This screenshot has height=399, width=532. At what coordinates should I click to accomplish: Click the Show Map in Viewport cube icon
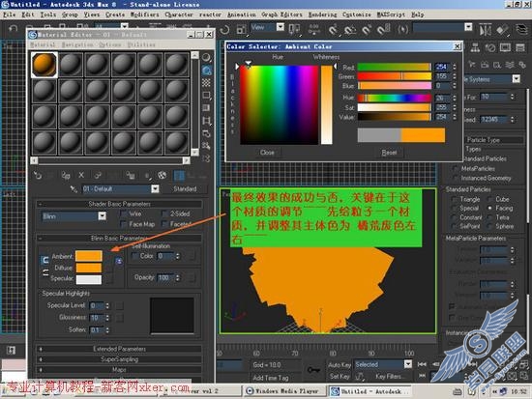point(163,175)
